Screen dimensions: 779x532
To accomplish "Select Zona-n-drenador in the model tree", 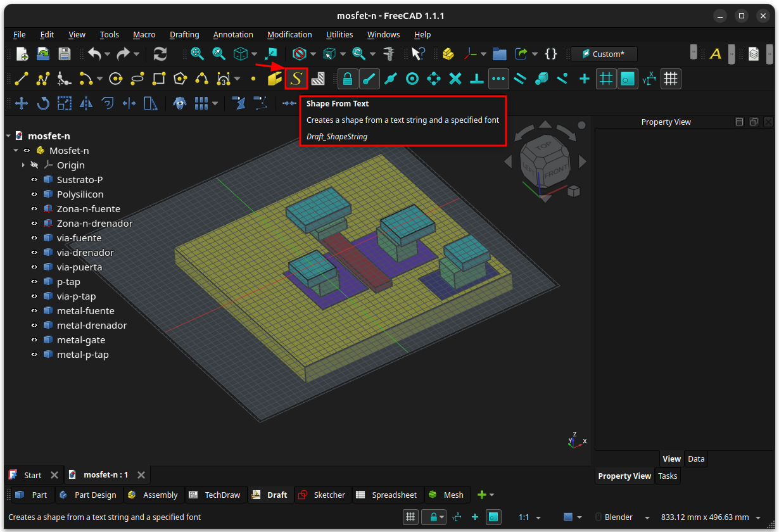I will tap(94, 224).
